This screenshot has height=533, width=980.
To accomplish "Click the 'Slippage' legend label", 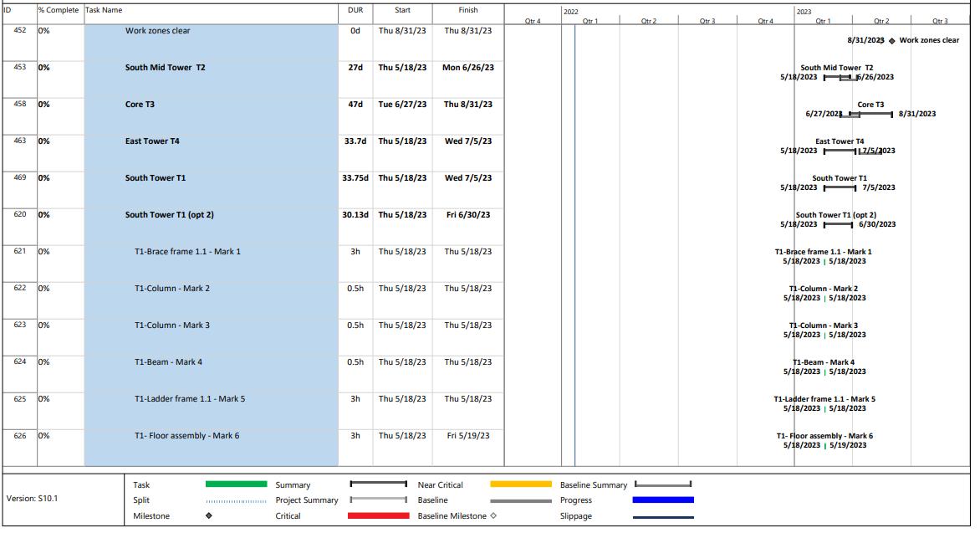I will 575,516.
